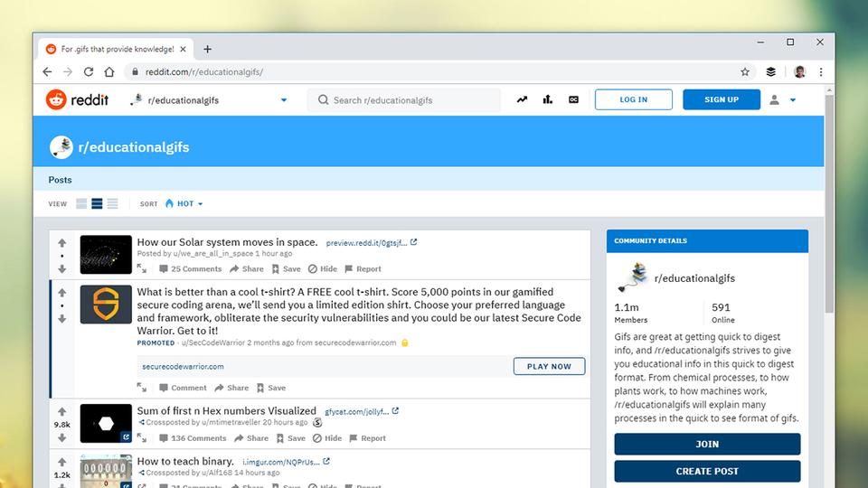
Task: Open a new browser tab
Action: (207, 49)
